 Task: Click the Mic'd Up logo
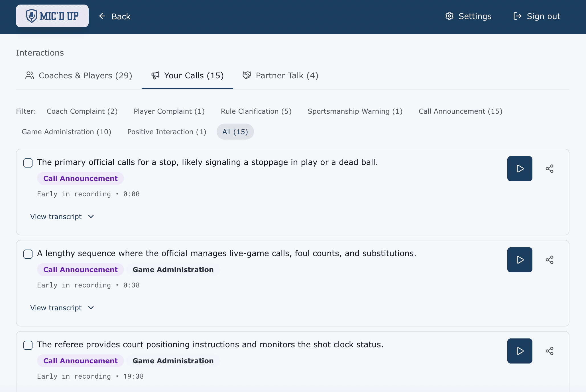[52, 16]
